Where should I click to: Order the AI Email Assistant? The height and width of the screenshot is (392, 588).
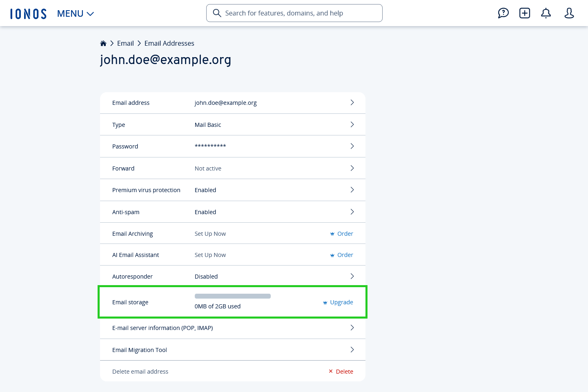(345, 255)
